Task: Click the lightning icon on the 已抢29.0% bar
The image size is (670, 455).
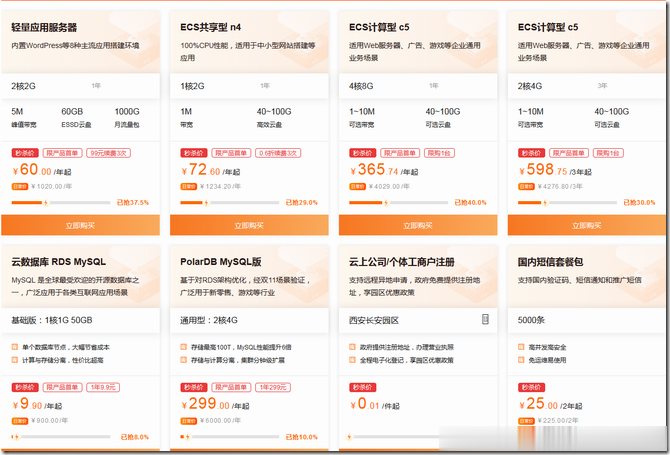Action: (206, 203)
